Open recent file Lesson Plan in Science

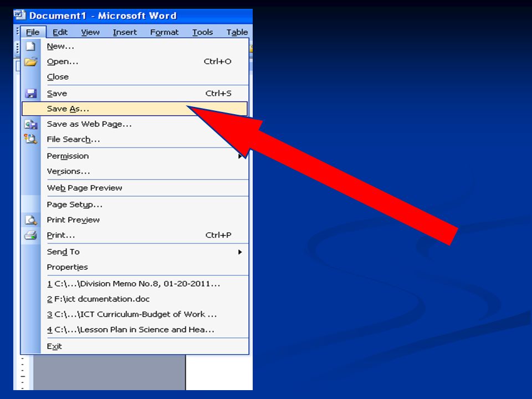coord(135,329)
